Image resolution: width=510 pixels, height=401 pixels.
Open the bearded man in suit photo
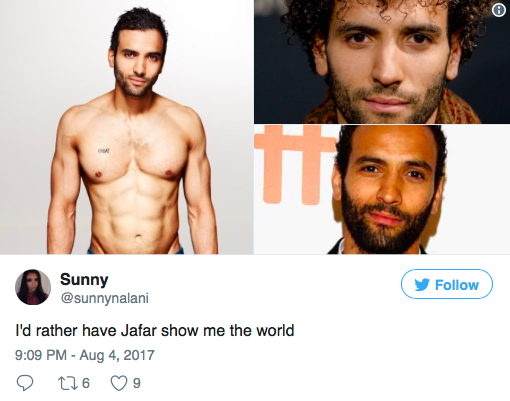pyautogui.click(x=382, y=189)
